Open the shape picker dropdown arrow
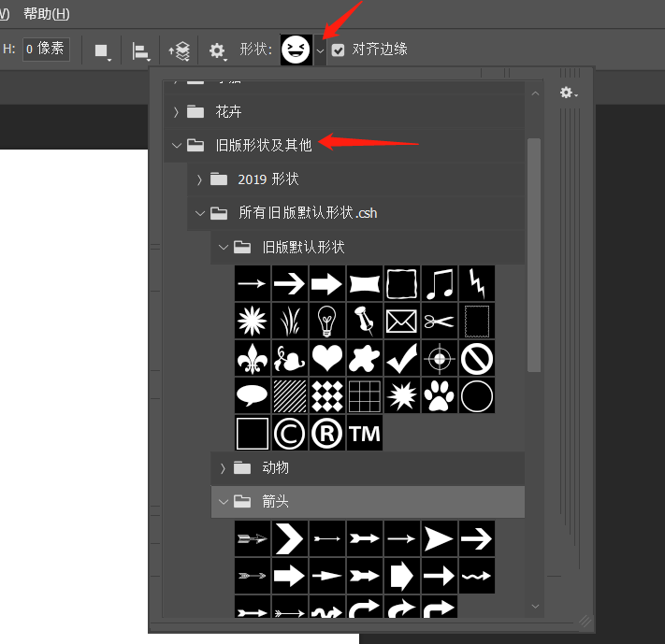This screenshot has height=644, width=665. tap(320, 50)
